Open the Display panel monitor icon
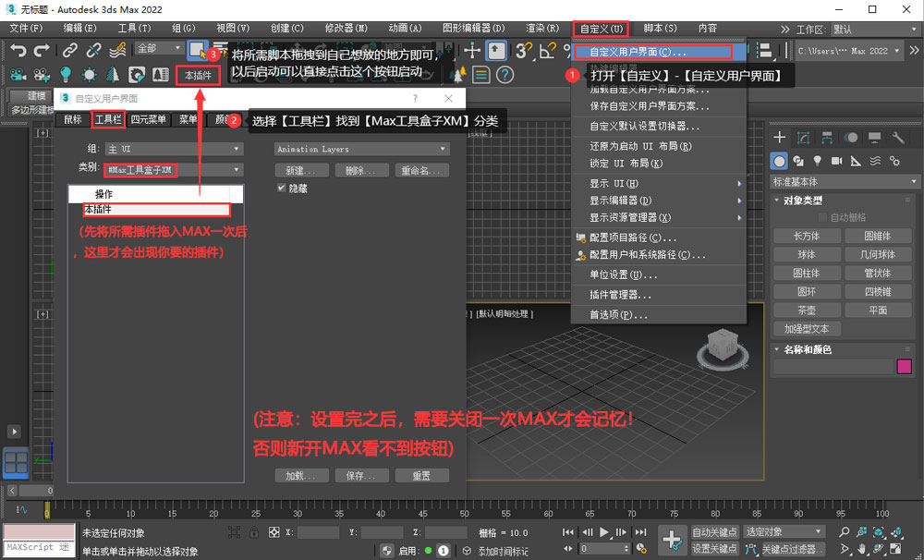The width and height of the screenshot is (924, 560). [x=874, y=138]
